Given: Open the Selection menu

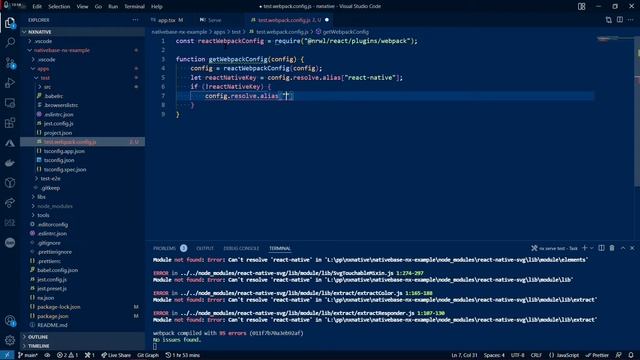Looking at the screenshot, I should tap(59, 7).
